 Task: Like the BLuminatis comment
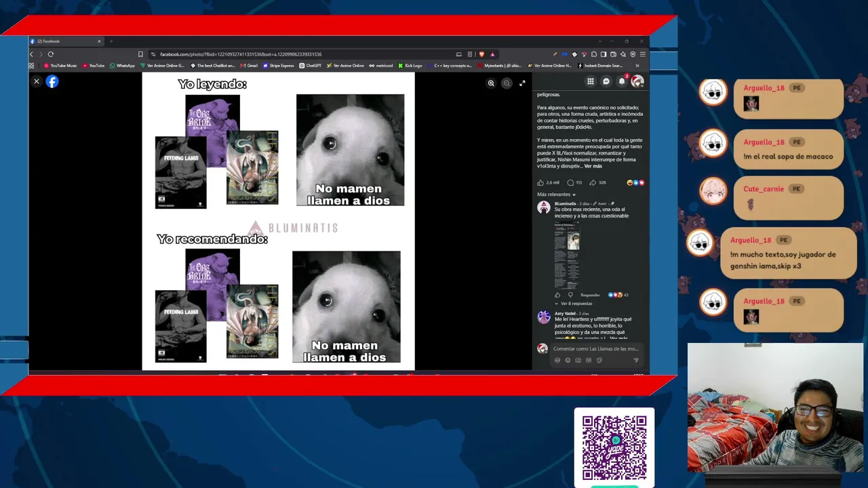558,295
